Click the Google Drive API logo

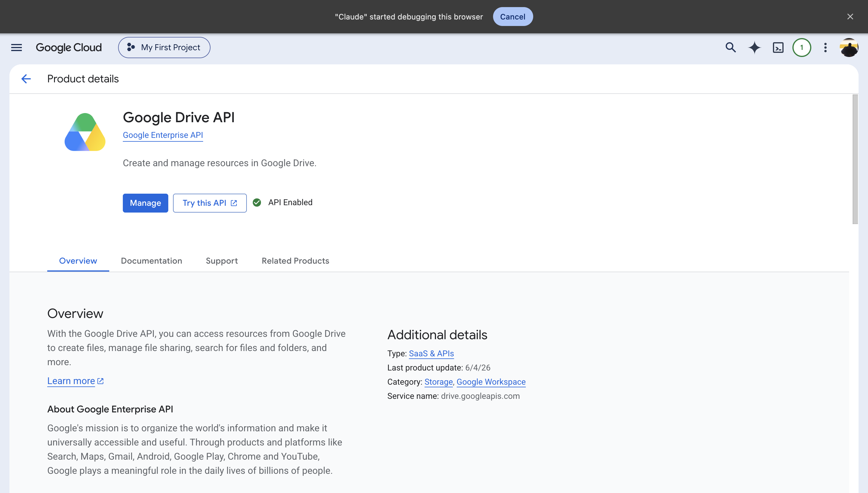click(x=85, y=132)
